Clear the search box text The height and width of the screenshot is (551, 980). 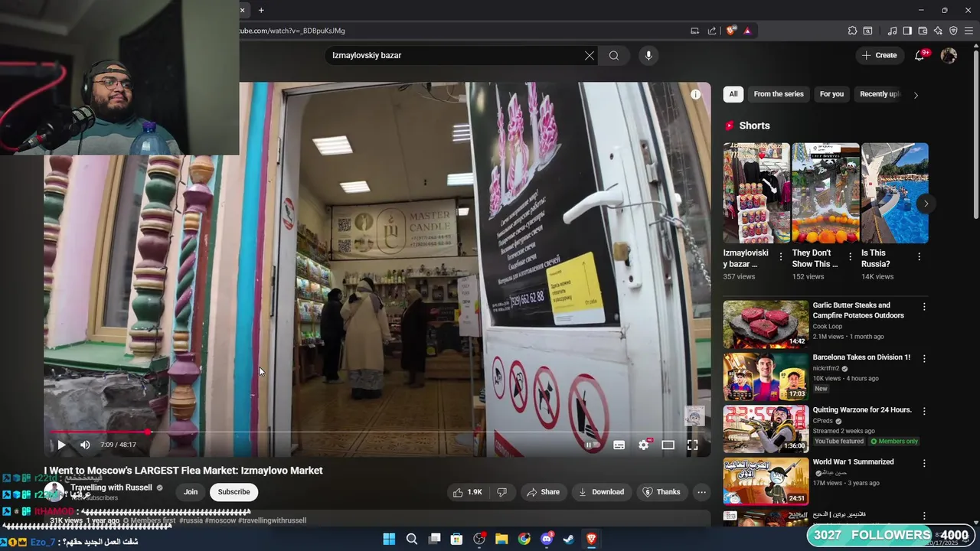coord(590,55)
